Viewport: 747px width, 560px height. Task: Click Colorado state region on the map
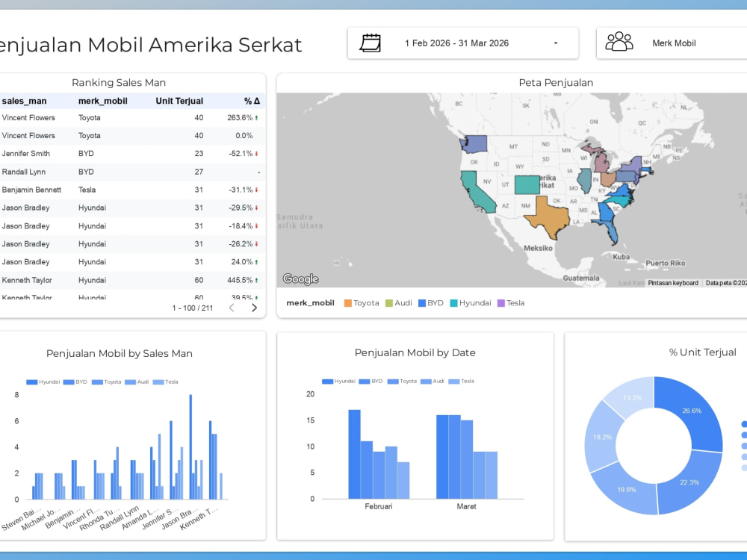click(527, 184)
